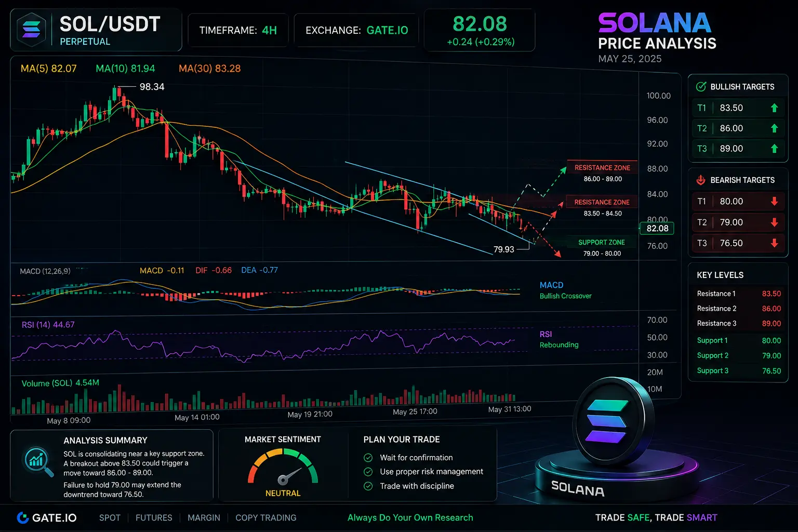Click the May 25 17:00 time label
This screenshot has height=532, width=798.
point(415,411)
